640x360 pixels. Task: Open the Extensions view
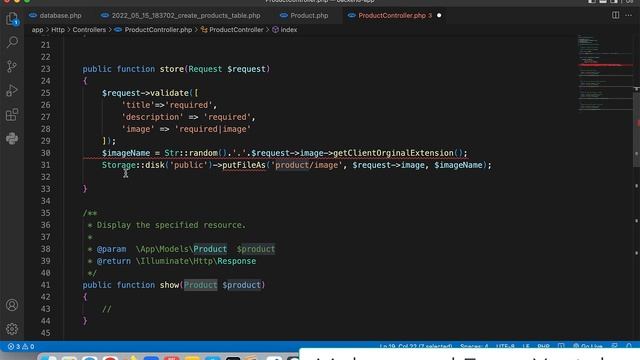[12, 115]
